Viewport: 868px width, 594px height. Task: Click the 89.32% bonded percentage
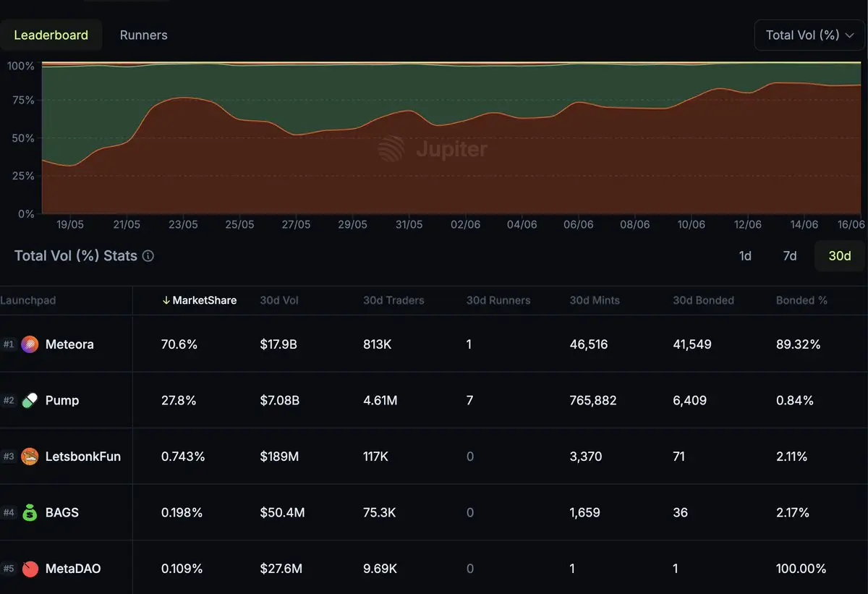[x=799, y=344]
